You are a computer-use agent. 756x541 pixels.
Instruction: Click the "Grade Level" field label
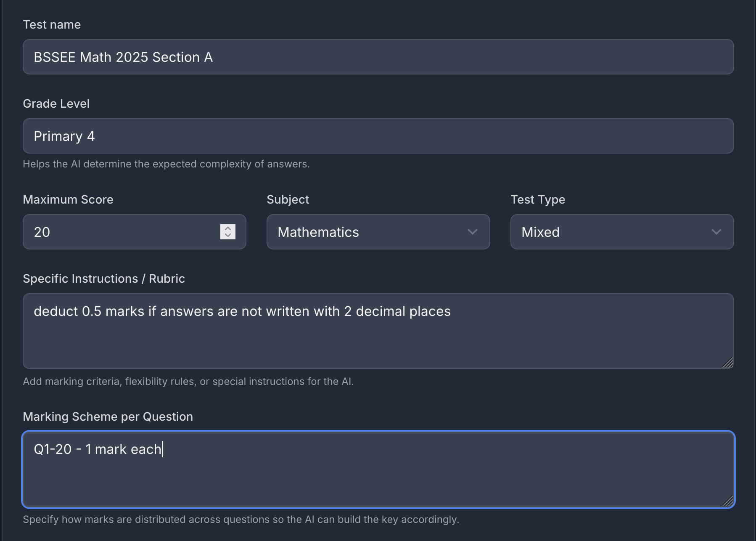pyautogui.click(x=56, y=103)
